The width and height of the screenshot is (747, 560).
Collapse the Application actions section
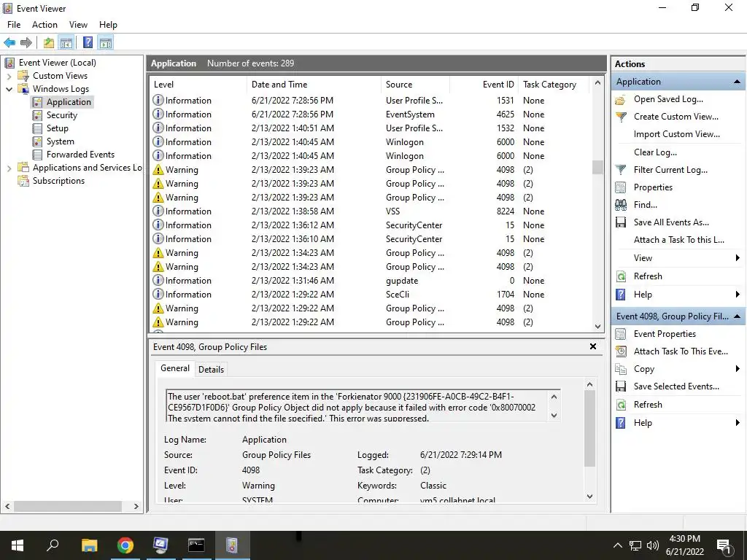[737, 82]
